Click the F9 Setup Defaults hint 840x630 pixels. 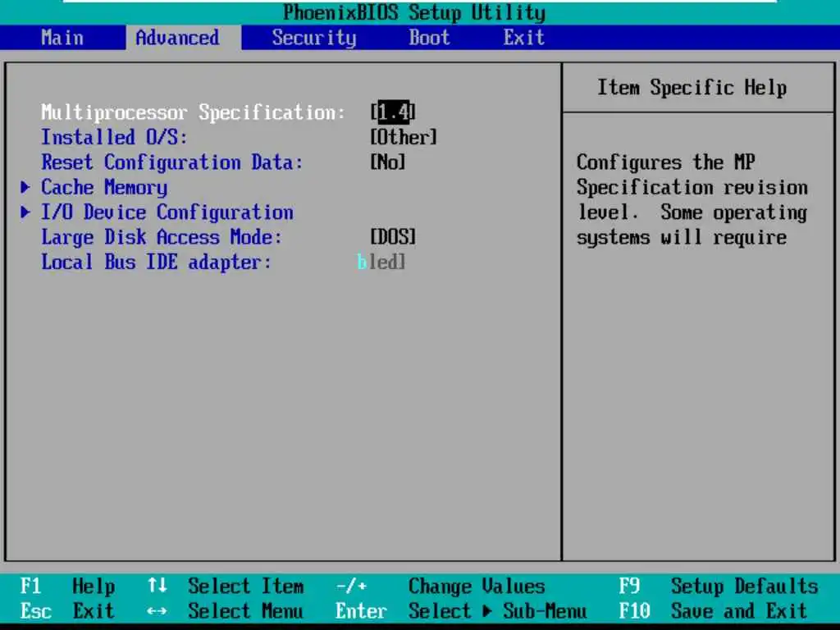pyautogui.click(x=719, y=586)
